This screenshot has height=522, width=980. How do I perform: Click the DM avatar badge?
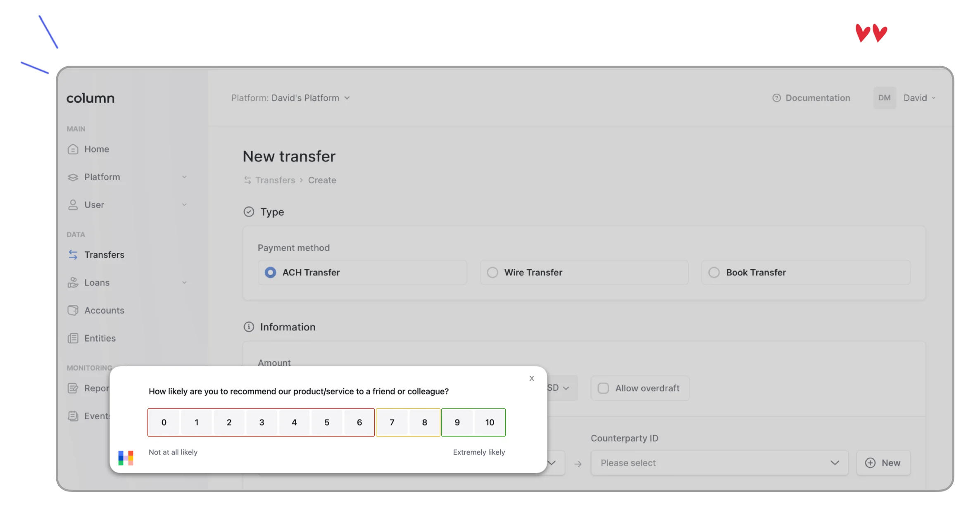click(885, 98)
